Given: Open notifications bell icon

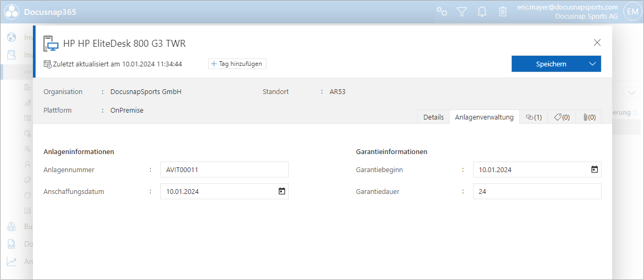Looking at the screenshot, I should (482, 11).
